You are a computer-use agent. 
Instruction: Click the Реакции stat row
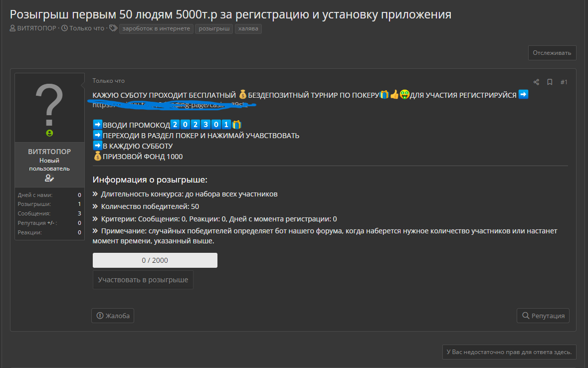click(x=49, y=232)
